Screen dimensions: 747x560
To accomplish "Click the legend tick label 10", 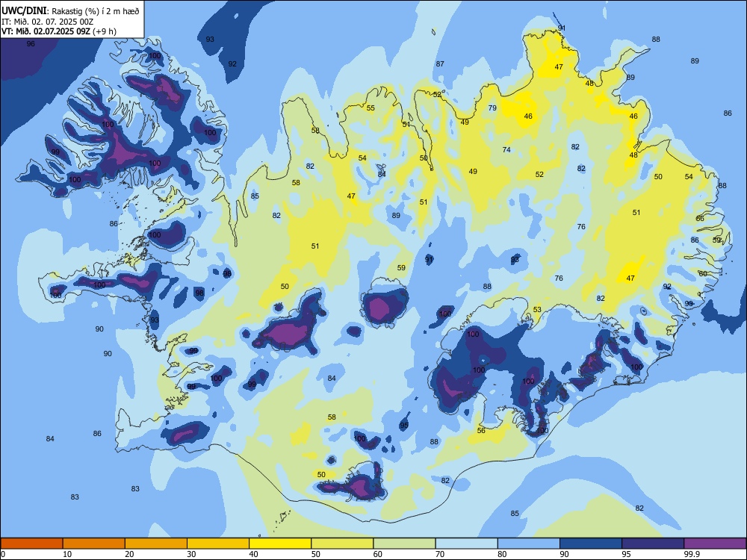I will coord(67,554).
